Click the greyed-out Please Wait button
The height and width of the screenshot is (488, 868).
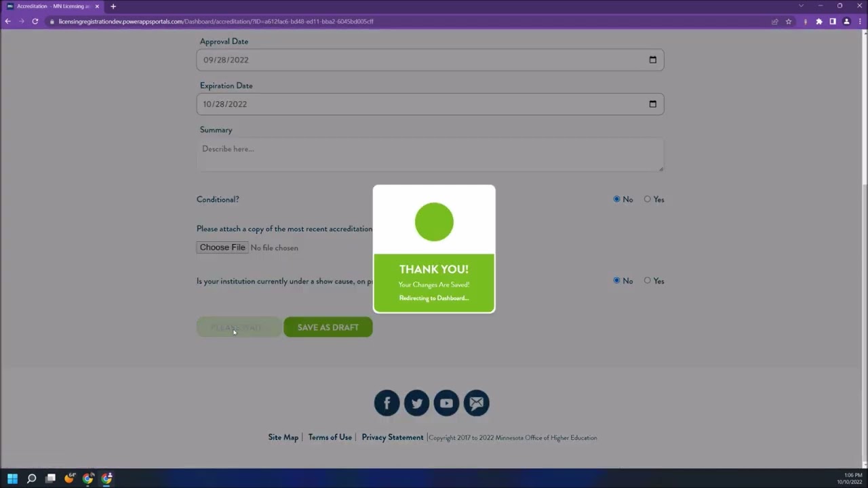pos(239,327)
